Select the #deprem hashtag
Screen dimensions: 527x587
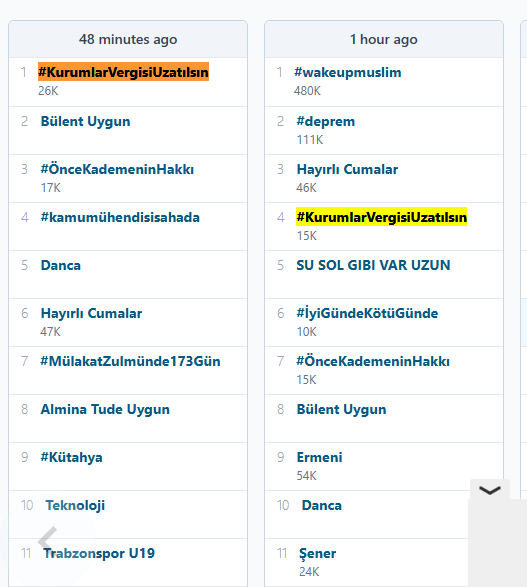point(325,121)
